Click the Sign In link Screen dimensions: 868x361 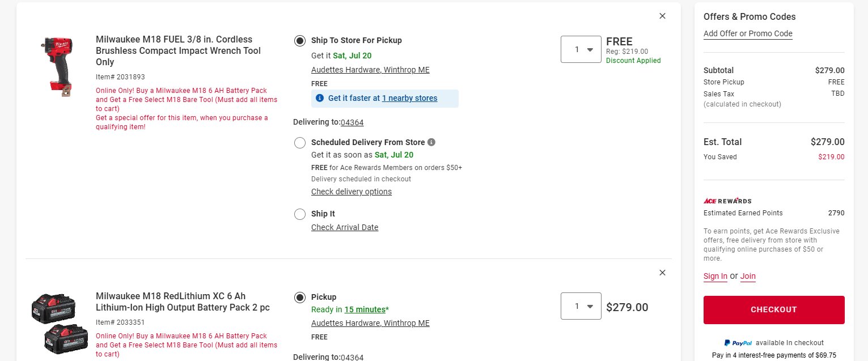click(x=715, y=276)
